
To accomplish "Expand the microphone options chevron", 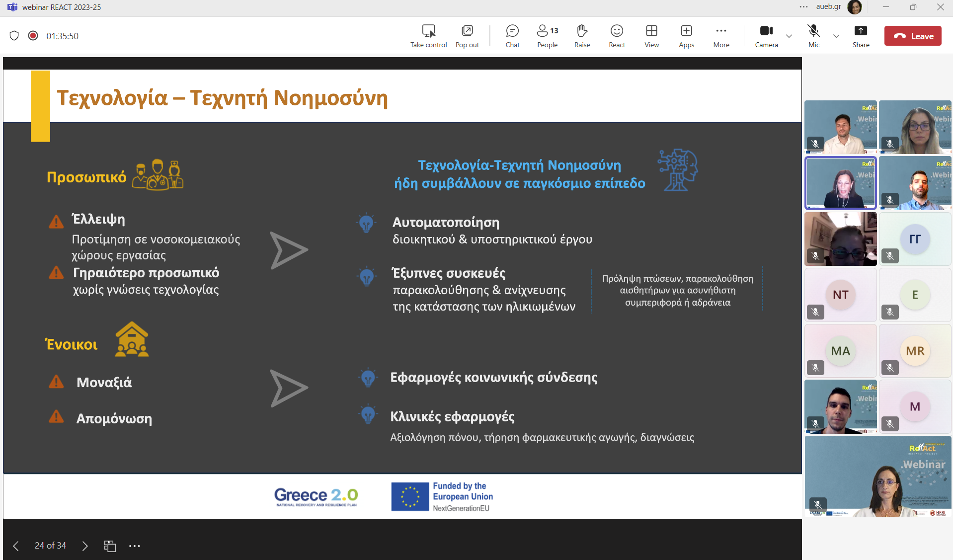I will point(836,36).
